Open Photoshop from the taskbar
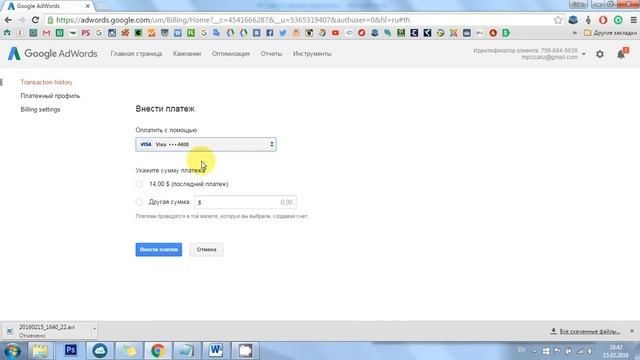Viewport: 640px width, 360px height. 71,350
